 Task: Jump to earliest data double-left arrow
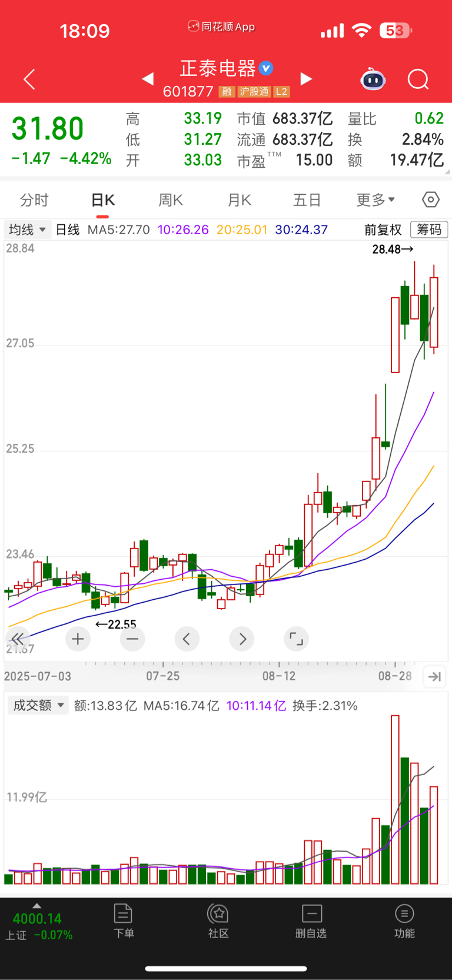(x=18, y=639)
